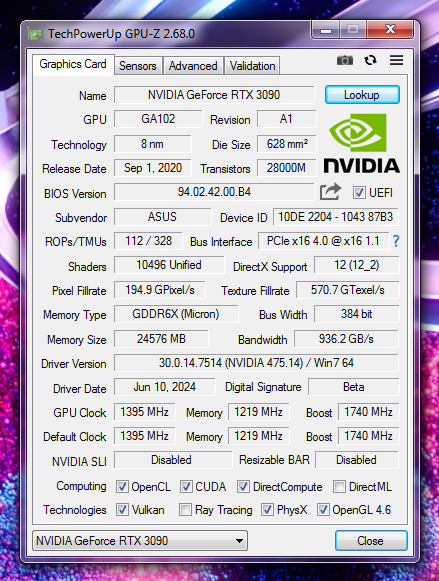Click the Bus Width field 384 bit
439x581 pixels.
tap(356, 314)
